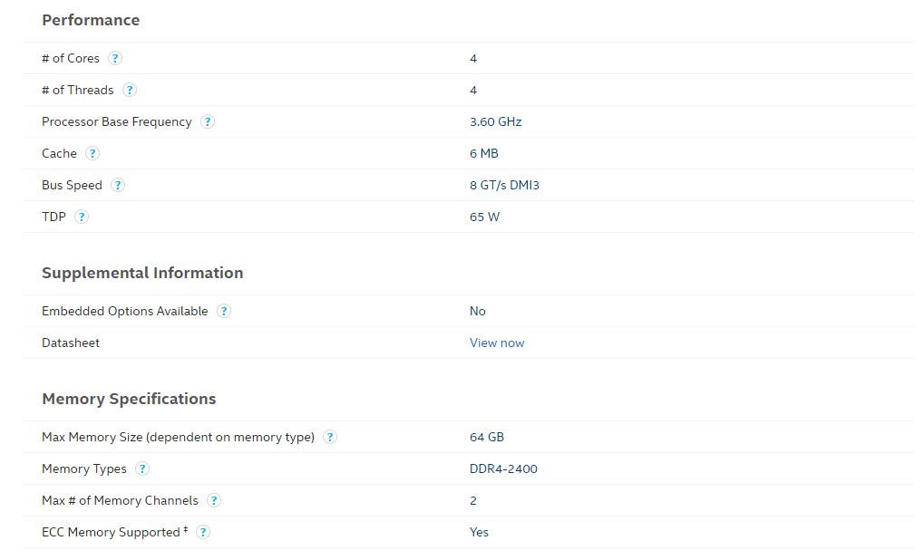This screenshot has height=560, width=924.
Task: Show the Cache tooltip
Action: 92,153
